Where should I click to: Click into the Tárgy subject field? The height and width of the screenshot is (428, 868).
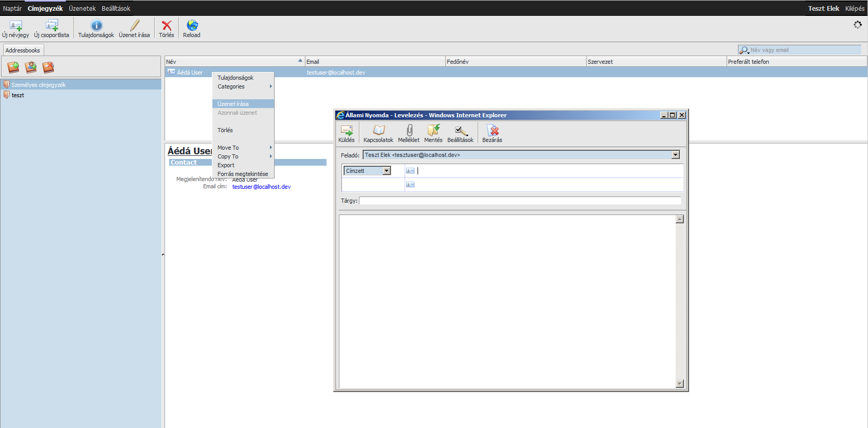point(519,201)
